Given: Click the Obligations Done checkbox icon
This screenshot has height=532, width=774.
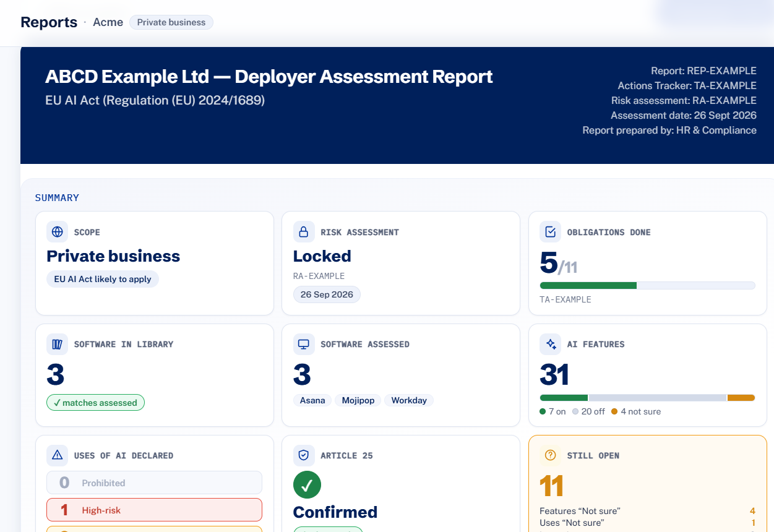Looking at the screenshot, I should (x=551, y=232).
